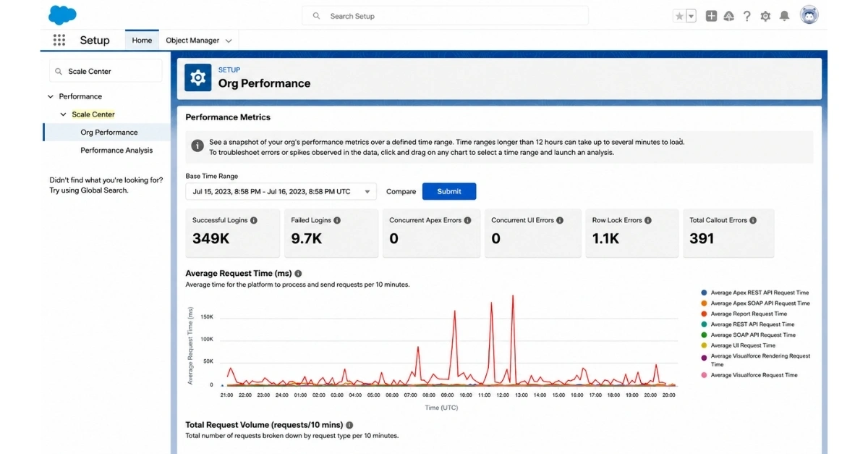
Task: Click the SETUP breadcrumb label
Action: coord(229,70)
